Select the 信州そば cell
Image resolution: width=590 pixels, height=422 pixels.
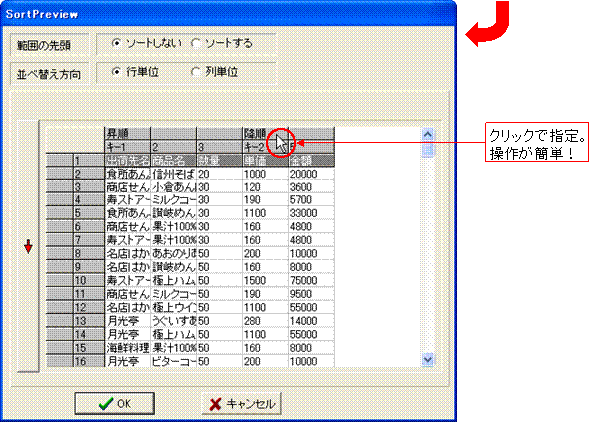coord(173,174)
